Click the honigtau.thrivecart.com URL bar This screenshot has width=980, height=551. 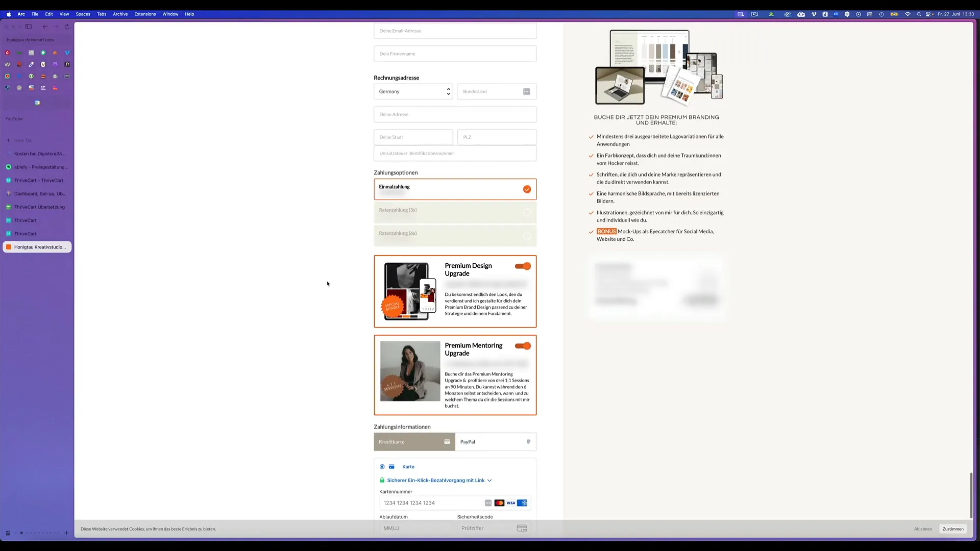coord(37,40)
